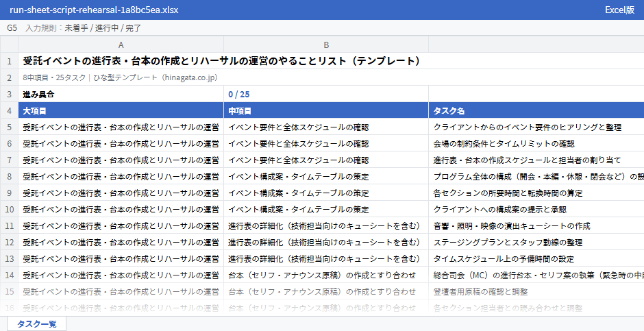
Task: Click the subtitle cell with hinagata.co.jp
Action: [331, 77]
